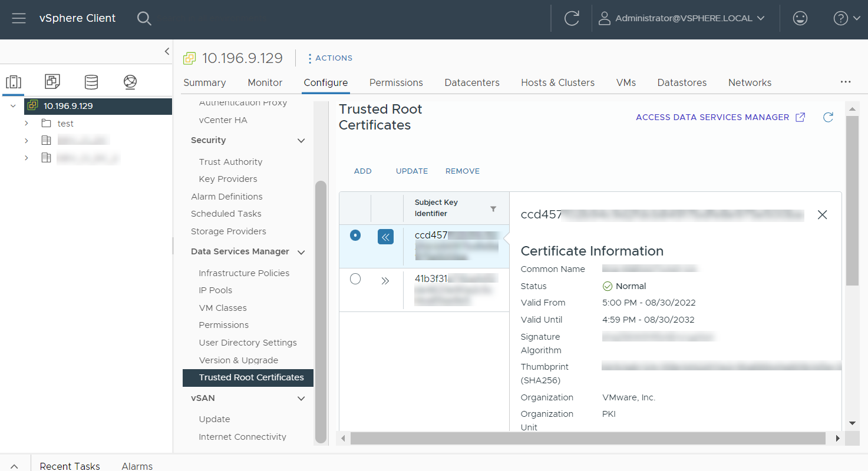This screenshot has height=471, width=868.
Task: Switch to Storage inventory view icon
Action: 91,82
